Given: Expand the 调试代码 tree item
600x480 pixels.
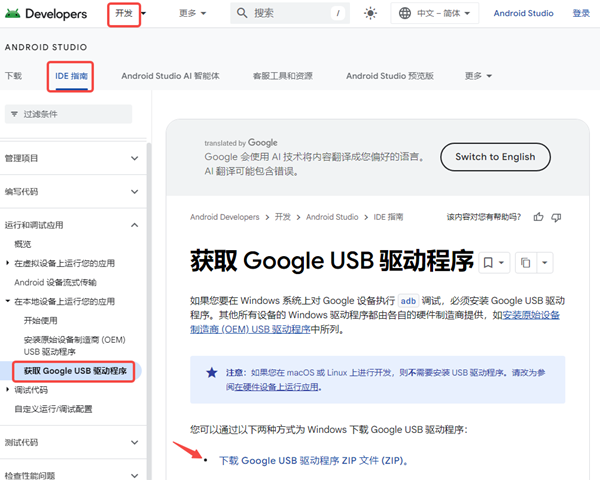Looking at the screenshot, I should point(7,389).
